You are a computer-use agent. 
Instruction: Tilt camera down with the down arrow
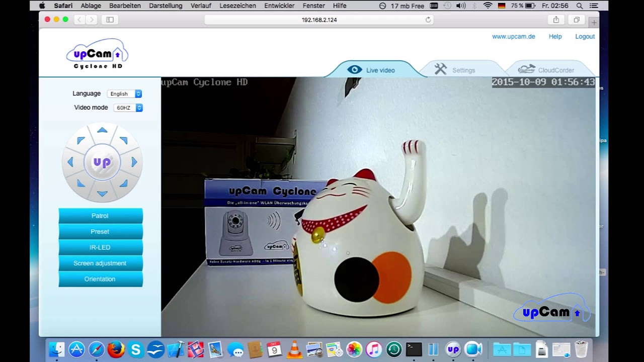coord(102,194)
